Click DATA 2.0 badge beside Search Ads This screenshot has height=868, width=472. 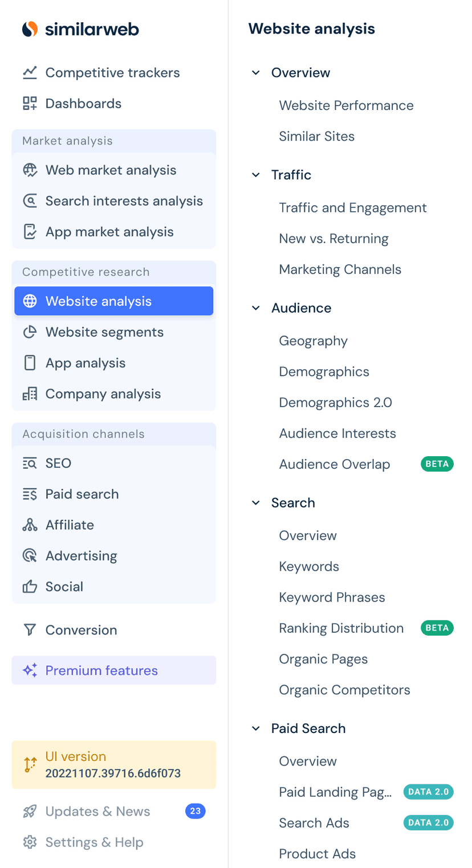[x=429, y=822]
